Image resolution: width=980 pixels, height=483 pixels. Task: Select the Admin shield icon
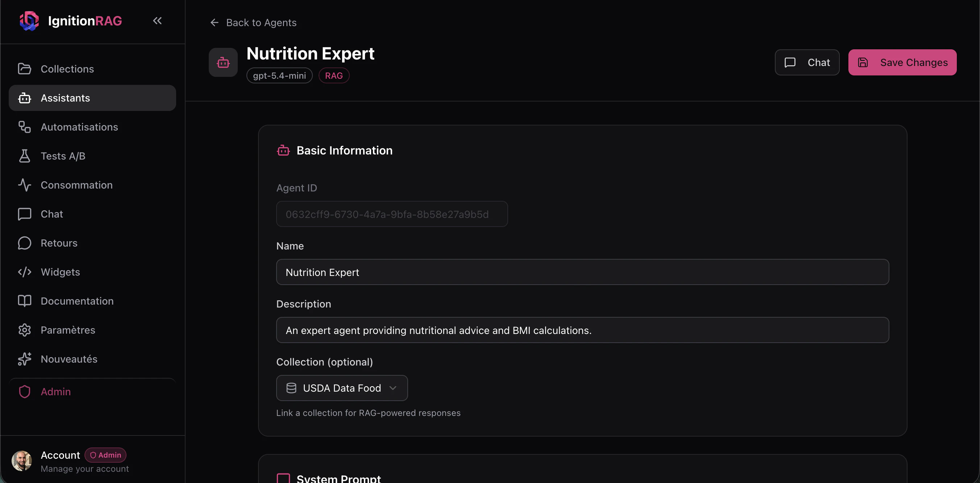coord(24,391)
